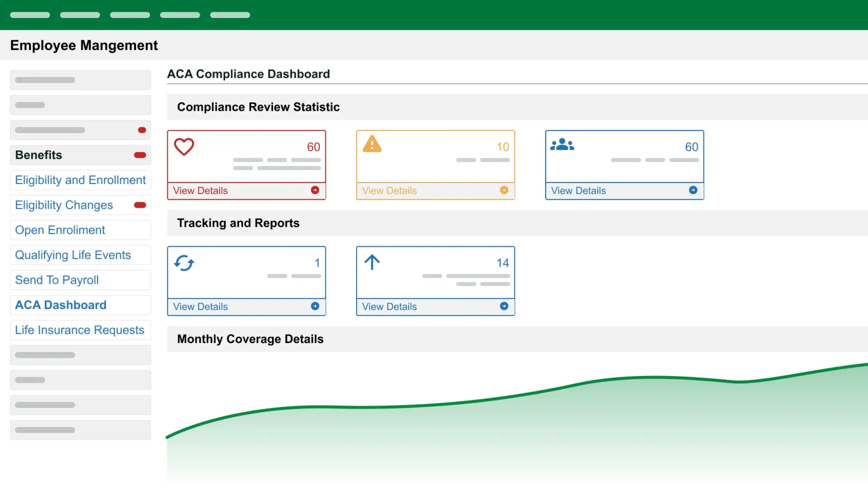The height and width of the screenshot is (488, 868).
Task: Open Send To Payroll page
Action: pyautogui.click(x=57, y=280)
